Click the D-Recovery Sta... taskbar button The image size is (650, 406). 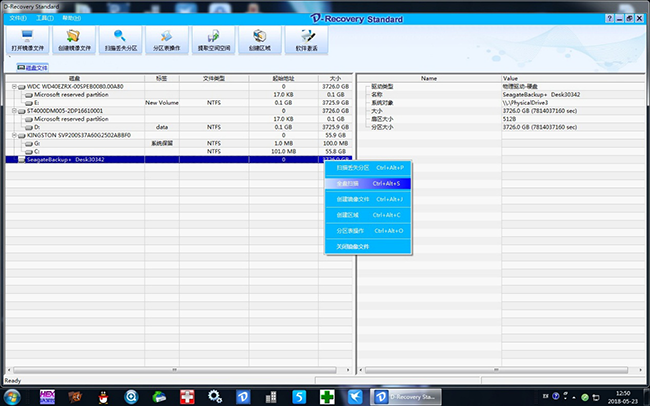point(406,397)
